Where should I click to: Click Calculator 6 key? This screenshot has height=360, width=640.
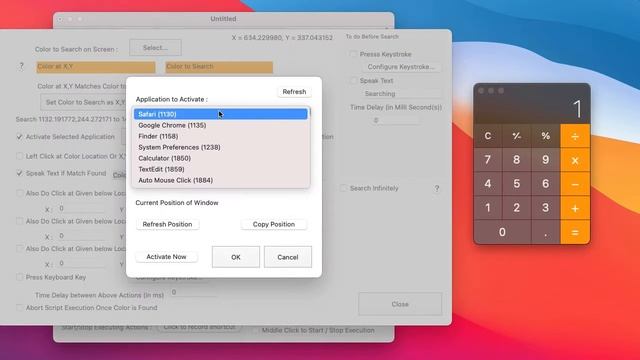(546, 184)
